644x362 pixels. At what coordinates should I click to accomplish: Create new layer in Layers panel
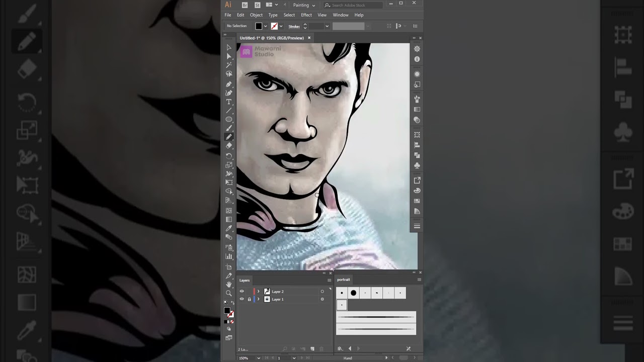click(x=312, y=349)
